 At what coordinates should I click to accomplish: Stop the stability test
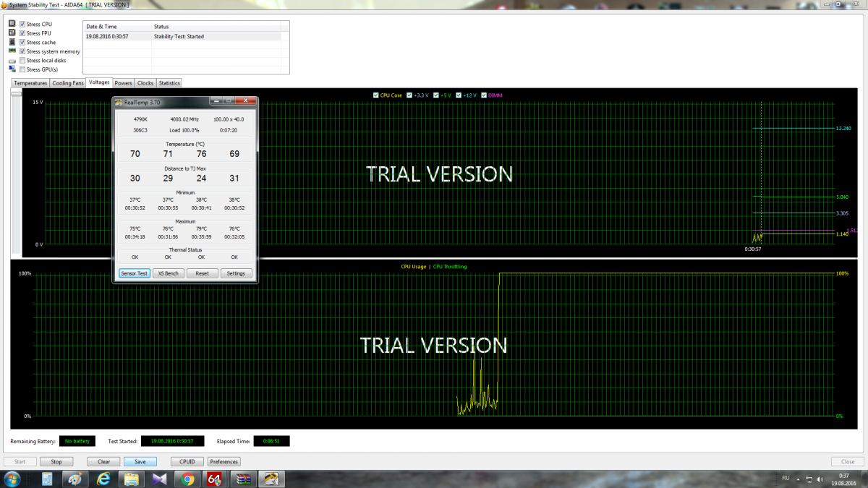(x=56, y=461)
